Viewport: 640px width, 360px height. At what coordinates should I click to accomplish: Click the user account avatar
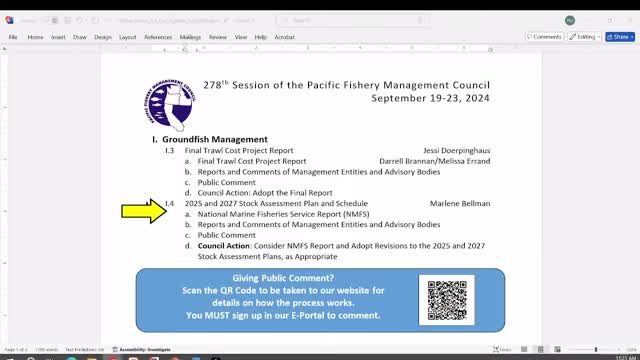point(570,20)
